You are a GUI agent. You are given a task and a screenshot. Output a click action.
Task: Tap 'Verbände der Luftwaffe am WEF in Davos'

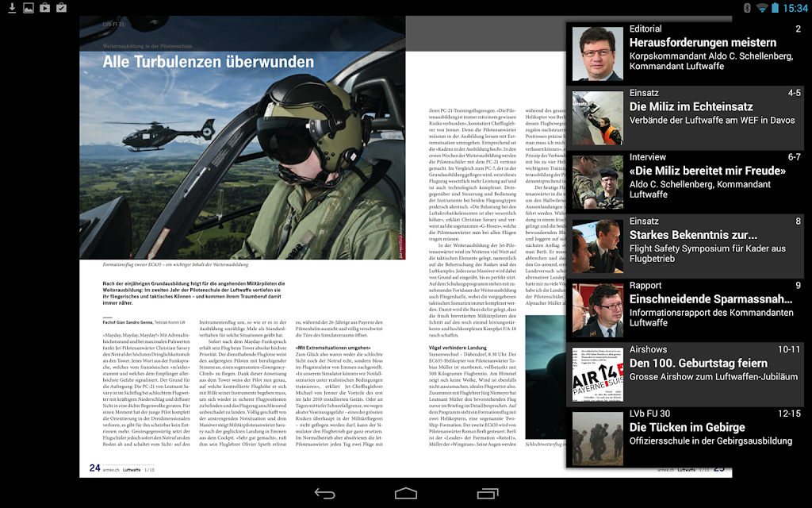pos(712,121)
